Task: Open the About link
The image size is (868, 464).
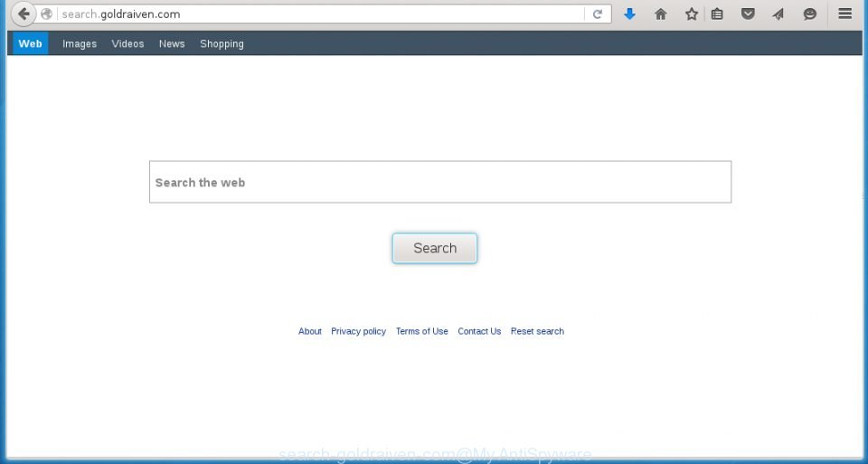Action: (310, 331)
